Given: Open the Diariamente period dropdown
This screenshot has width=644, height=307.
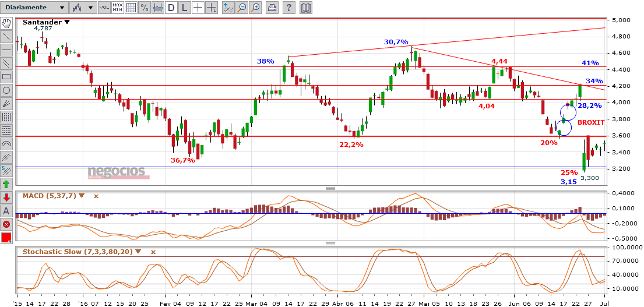Looking at the screenshot, I should click(34, 7).
